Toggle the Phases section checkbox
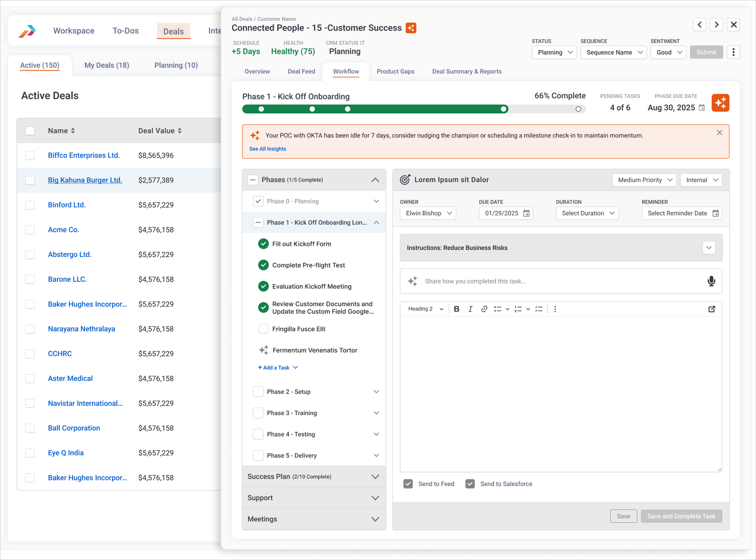Viewport: 756px width, 560px height. [x=253, y=180]
